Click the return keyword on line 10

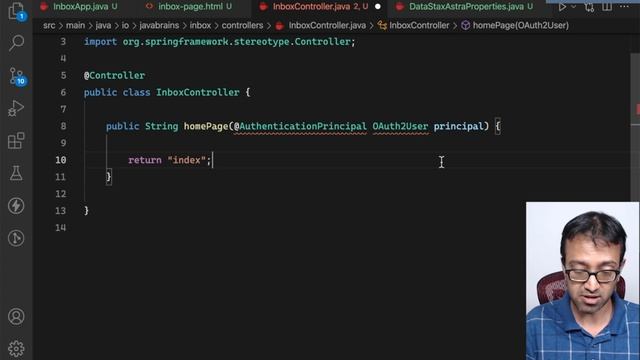(x=145, y=160)
